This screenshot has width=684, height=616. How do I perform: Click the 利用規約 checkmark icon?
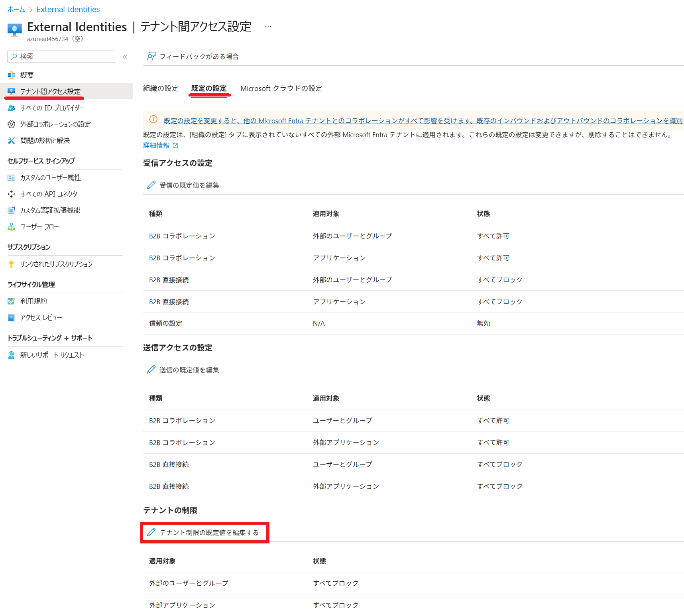point(12,301)
